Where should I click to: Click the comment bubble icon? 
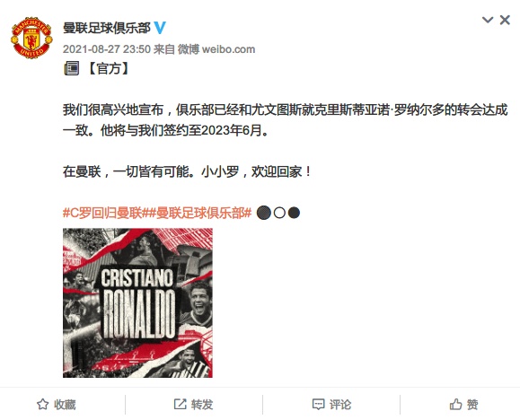pyautogui.click(x=318, y=405)
